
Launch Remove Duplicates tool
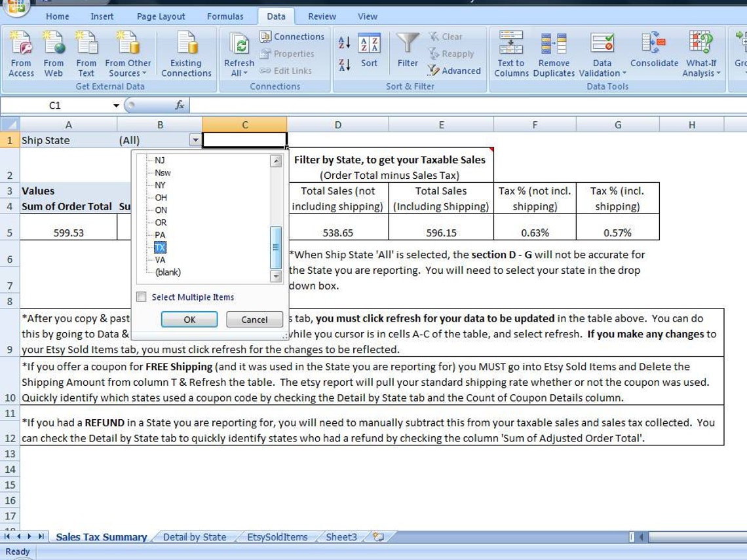click(554, 52)
